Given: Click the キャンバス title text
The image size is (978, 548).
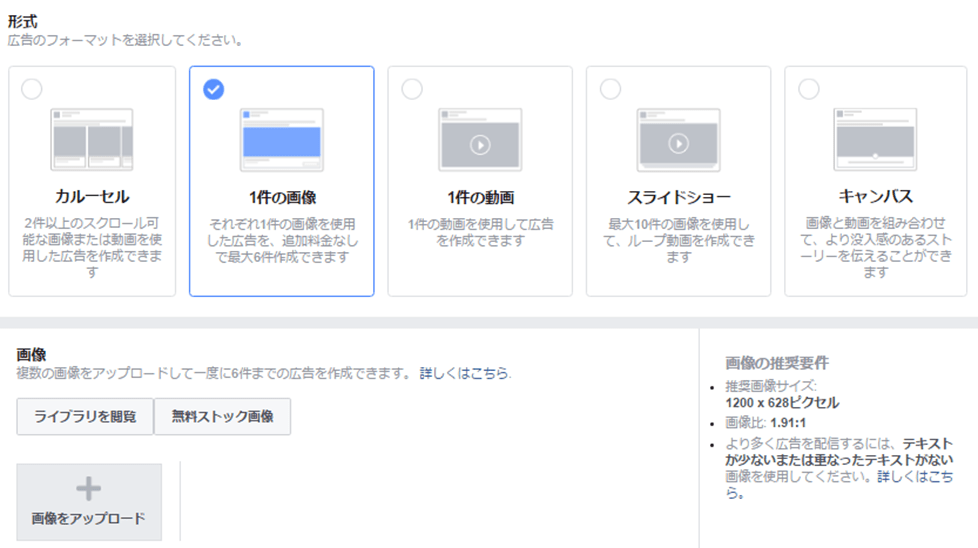Looking at the screenshot, I should [x=875, y=197].
